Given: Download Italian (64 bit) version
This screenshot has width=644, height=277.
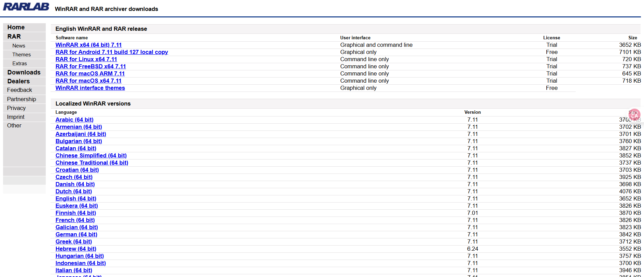Looking at the screenshot, I should pyautogui.click(x=74, y=270).
